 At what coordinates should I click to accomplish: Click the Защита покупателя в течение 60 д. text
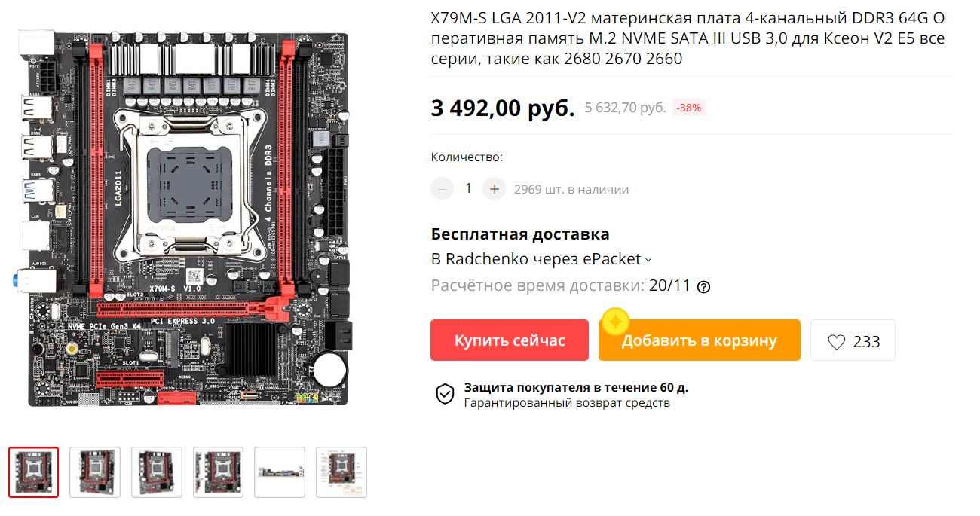[576, 388]
